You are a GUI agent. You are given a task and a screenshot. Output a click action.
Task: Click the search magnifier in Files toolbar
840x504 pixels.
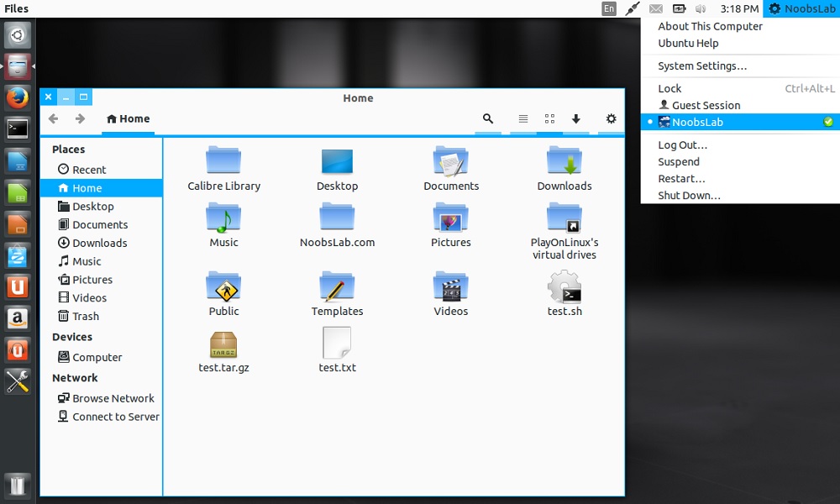(487, 119)
